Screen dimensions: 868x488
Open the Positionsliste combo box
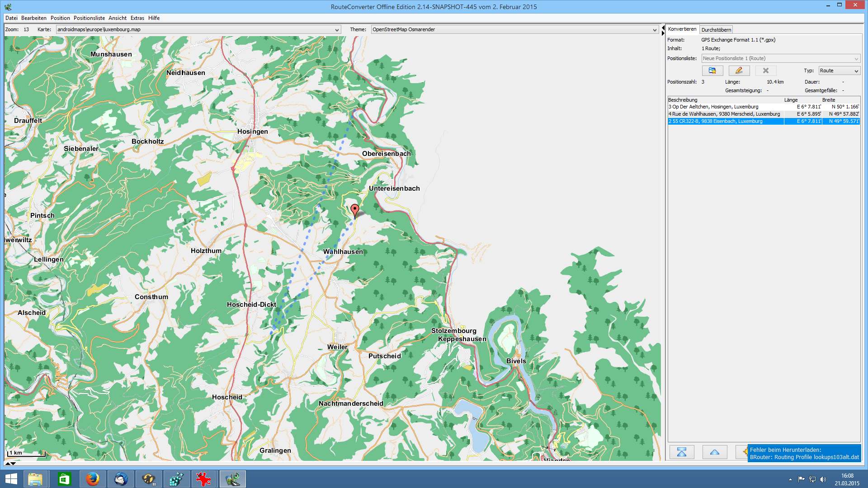856,59
